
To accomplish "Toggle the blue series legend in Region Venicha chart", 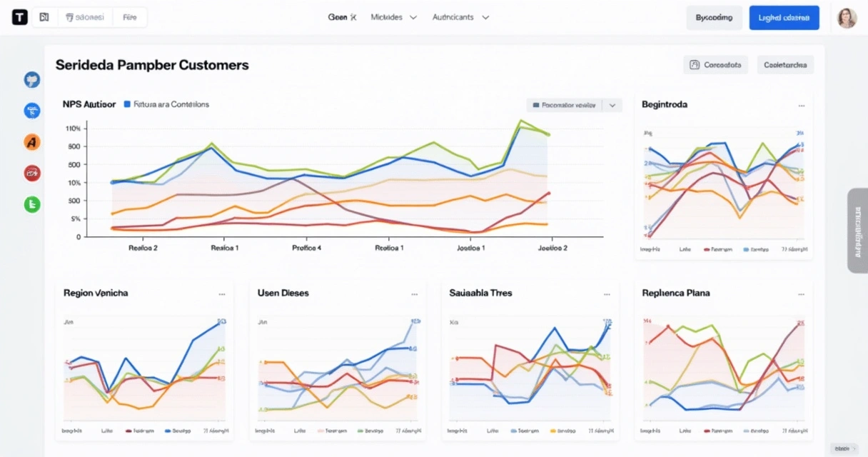I will click(178, 431).
